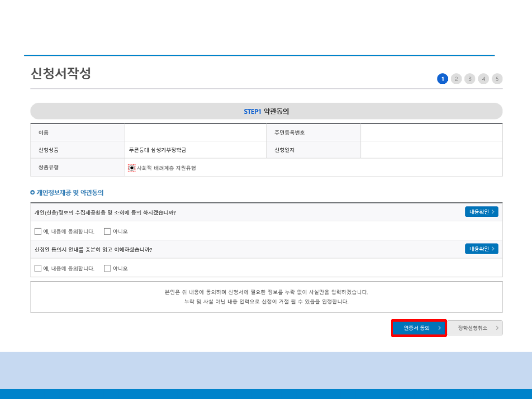The image size is (532, 399).
Task: Open 내용확인 for 개인(신용)정보 수집 terms
Action: coord(481,212)
